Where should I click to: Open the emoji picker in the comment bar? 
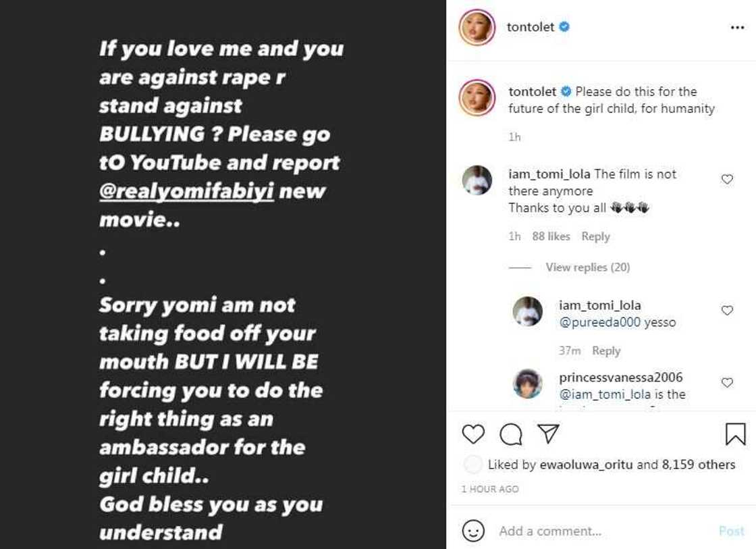coord(475,531)
